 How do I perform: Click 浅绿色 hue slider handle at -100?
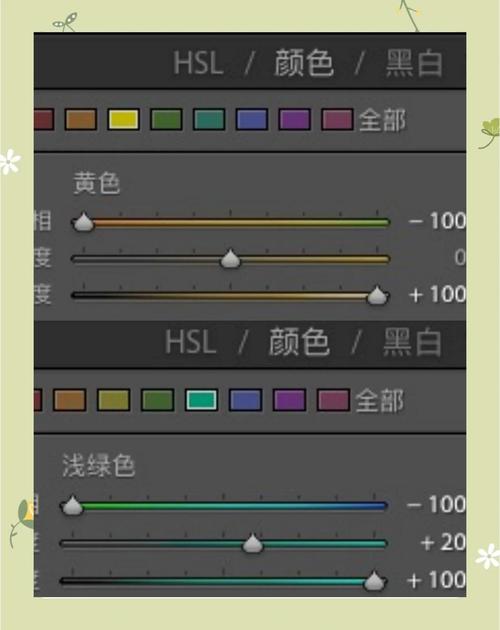click(x=72, y=505)
